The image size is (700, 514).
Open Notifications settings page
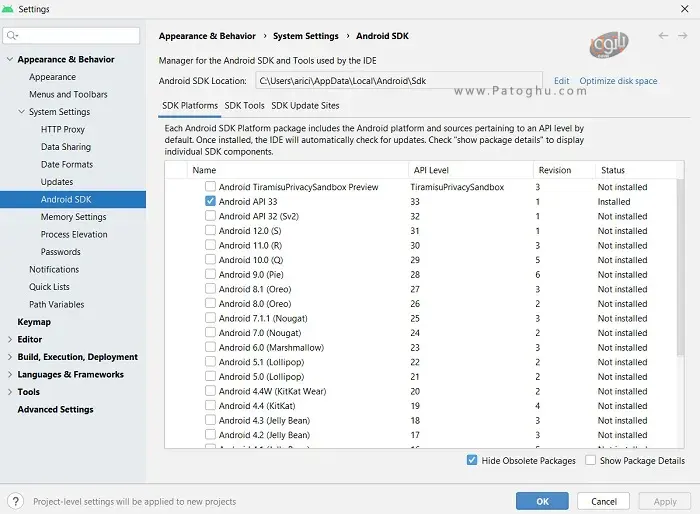(54, 269)
